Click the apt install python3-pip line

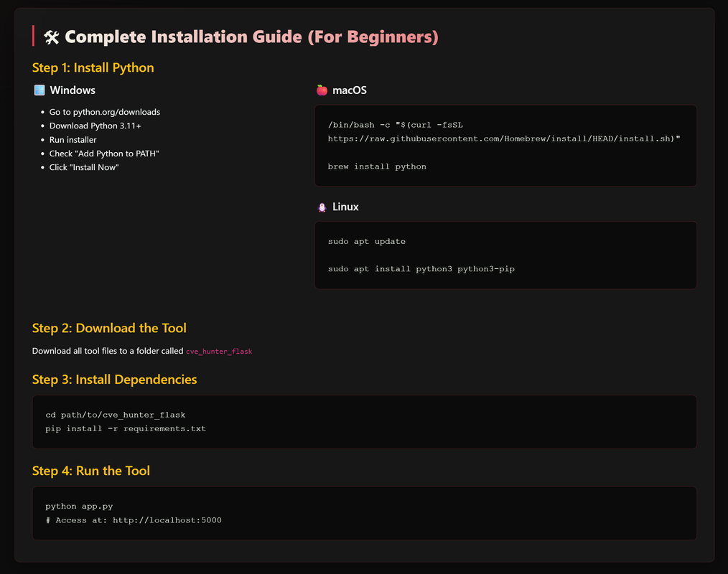point(421,268)
